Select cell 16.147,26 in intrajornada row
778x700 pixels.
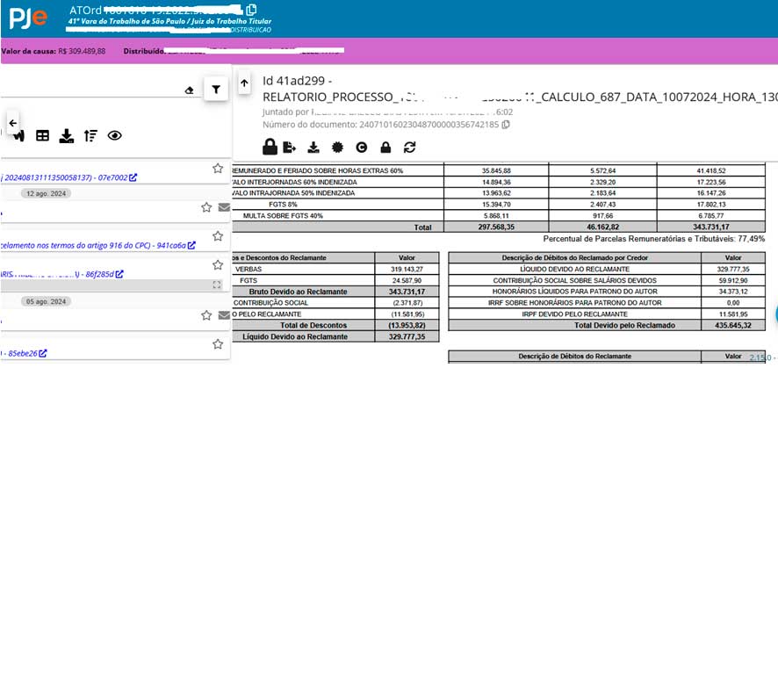click(711, 193)
